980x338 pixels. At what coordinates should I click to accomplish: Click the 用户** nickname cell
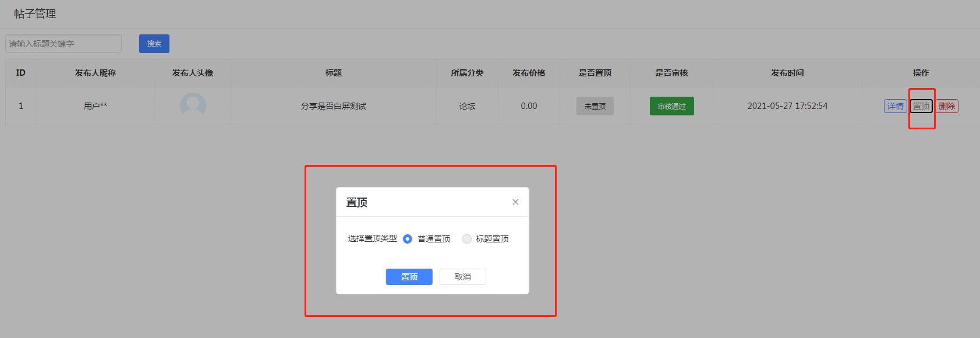[x=95, y=106]
